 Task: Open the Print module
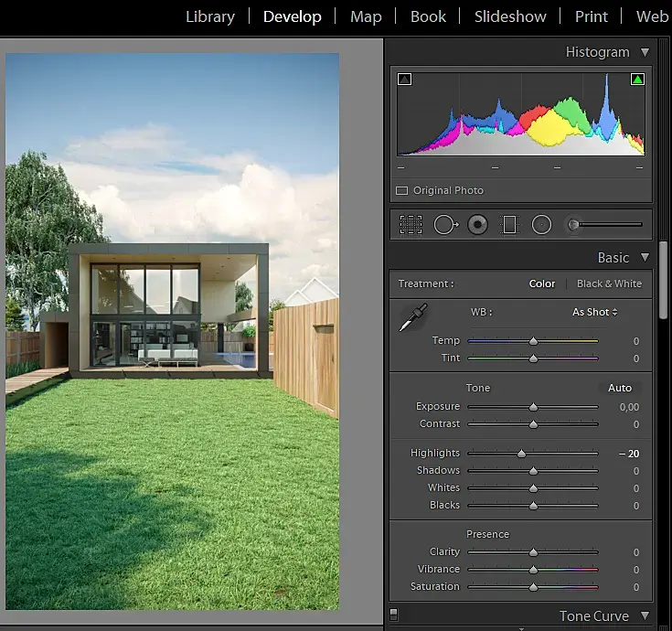tap(591, 16)
